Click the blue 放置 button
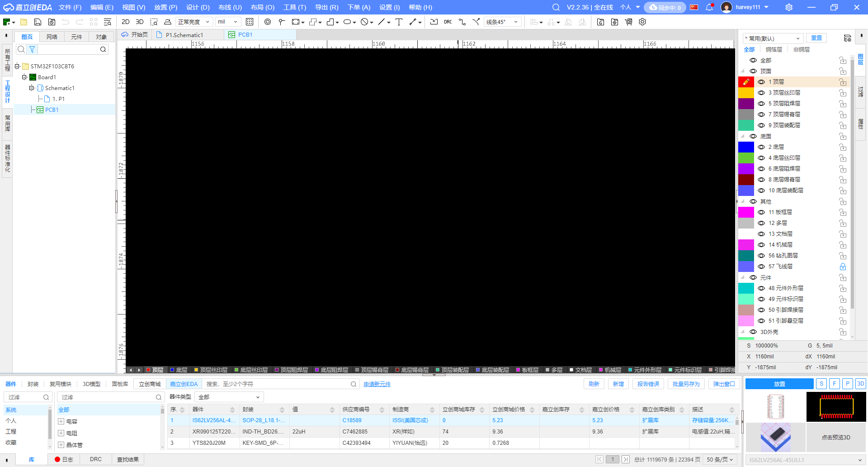Image resolution: width=868 pixels, height=467 pixels. click(779, 384)
